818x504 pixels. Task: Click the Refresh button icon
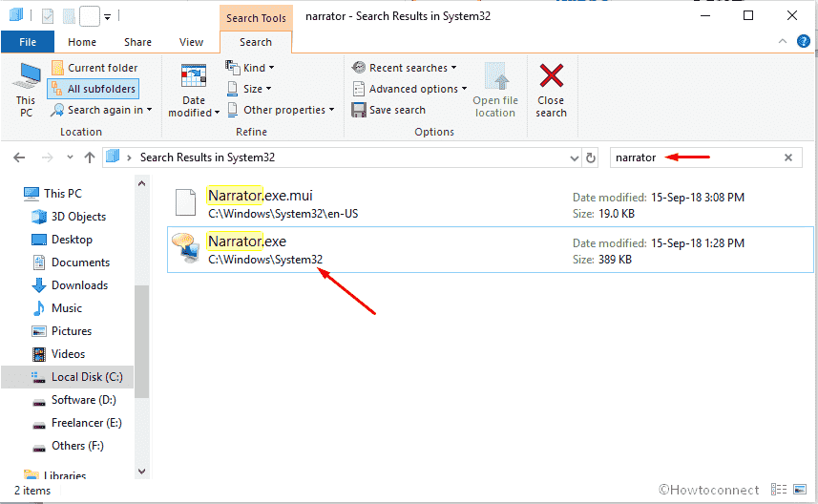[591, 157]
